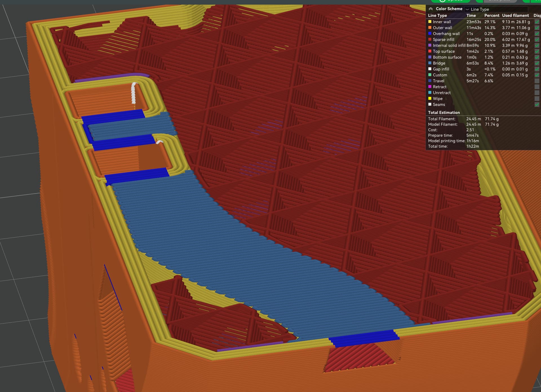Open the Line Type color scheme dropdown
The image size is (541, 392).
(496, 9)
